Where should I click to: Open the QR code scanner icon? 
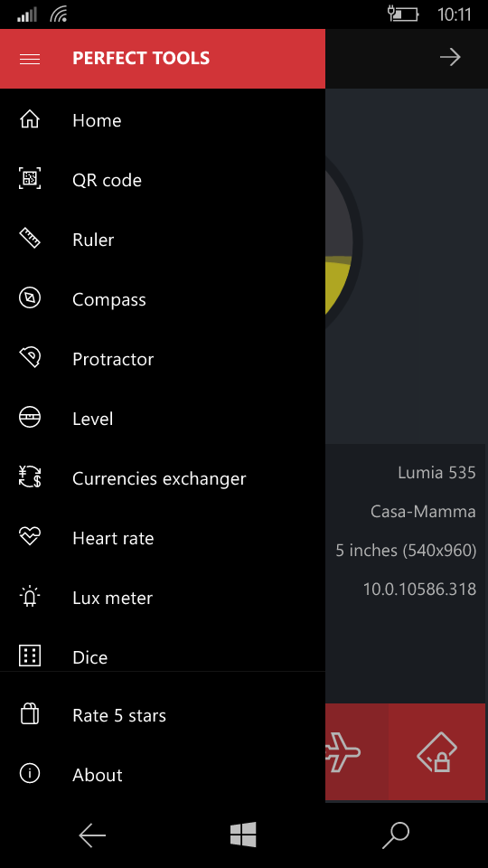[29, 179]
